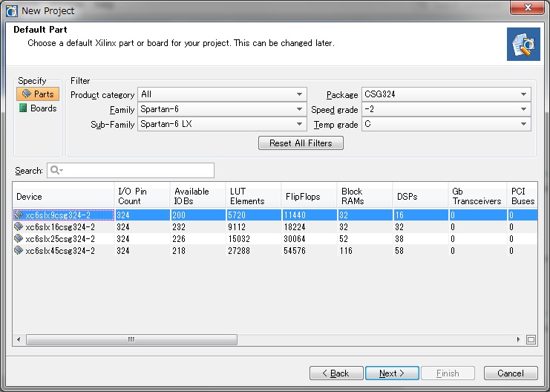Click the LUT value 9112

click(x=237, y=226)
